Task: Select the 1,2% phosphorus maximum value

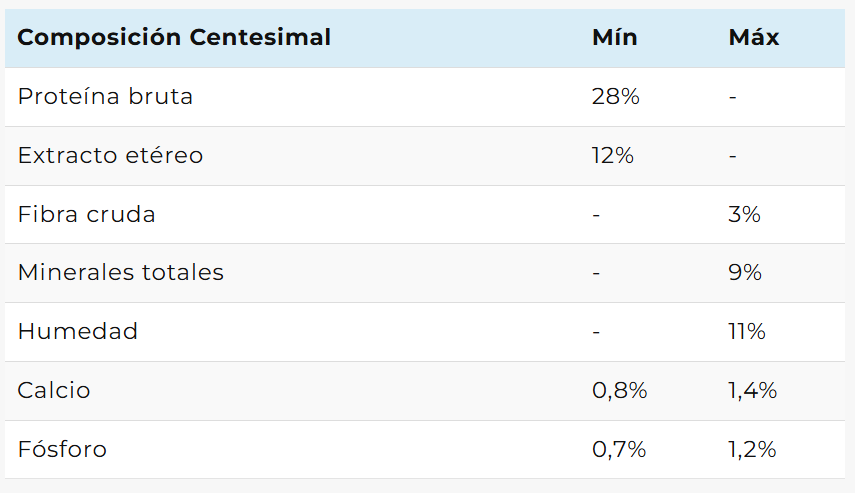Action: point(753,450)
